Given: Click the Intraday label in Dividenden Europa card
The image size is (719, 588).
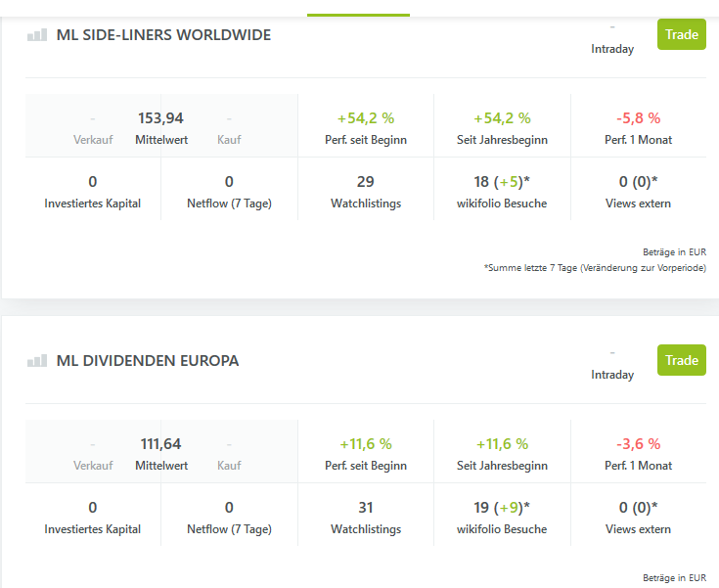Looking at the screenshot, I should (612, 375).
